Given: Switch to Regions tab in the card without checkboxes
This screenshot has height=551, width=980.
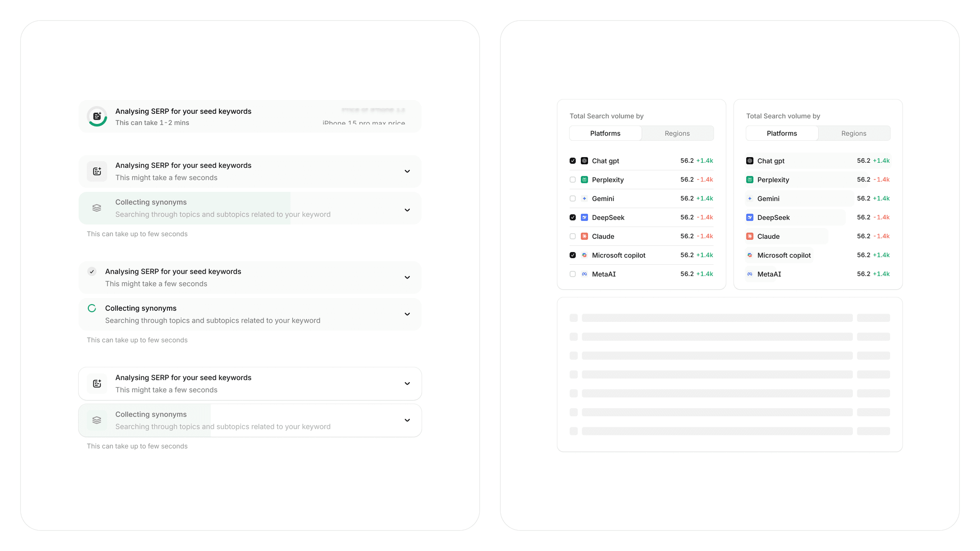Looking at the screenshot, I should coord(854,133).
